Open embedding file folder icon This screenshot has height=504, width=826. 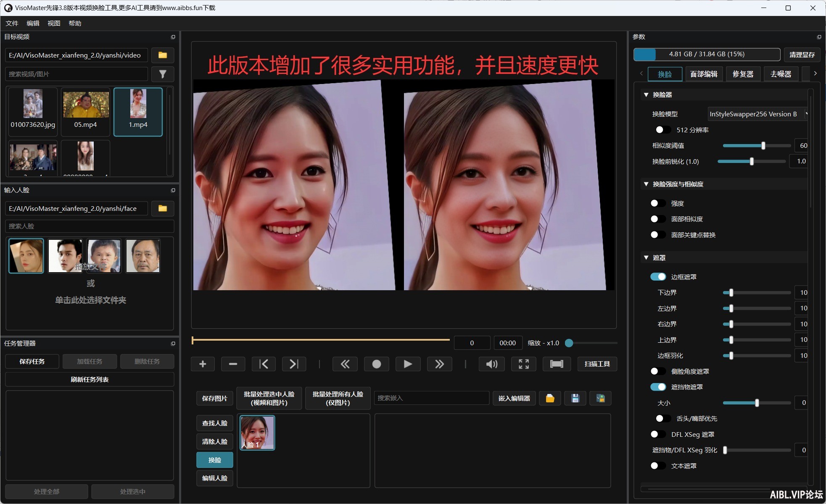click(x=550, y=398)
